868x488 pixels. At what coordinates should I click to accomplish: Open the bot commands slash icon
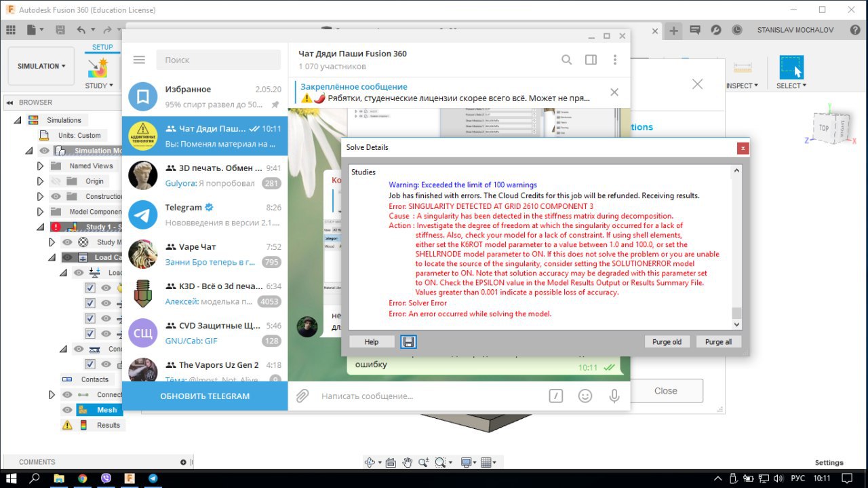click(556, 396)
